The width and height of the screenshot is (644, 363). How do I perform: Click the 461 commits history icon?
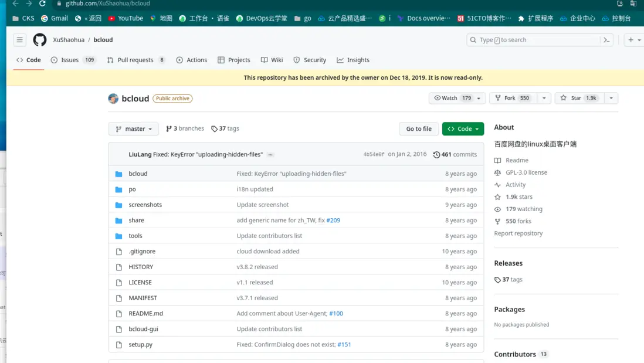tap(436, 154)
